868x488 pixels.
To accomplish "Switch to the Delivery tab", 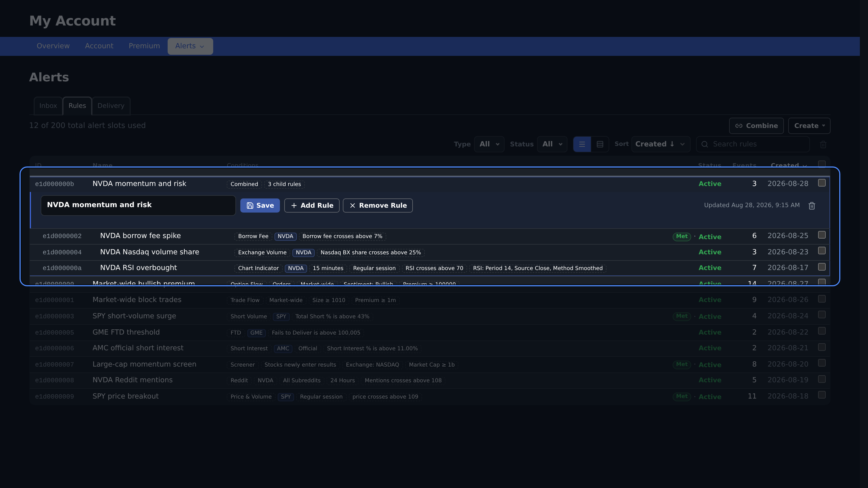I will pyautogui.click(x=111, y=106).
